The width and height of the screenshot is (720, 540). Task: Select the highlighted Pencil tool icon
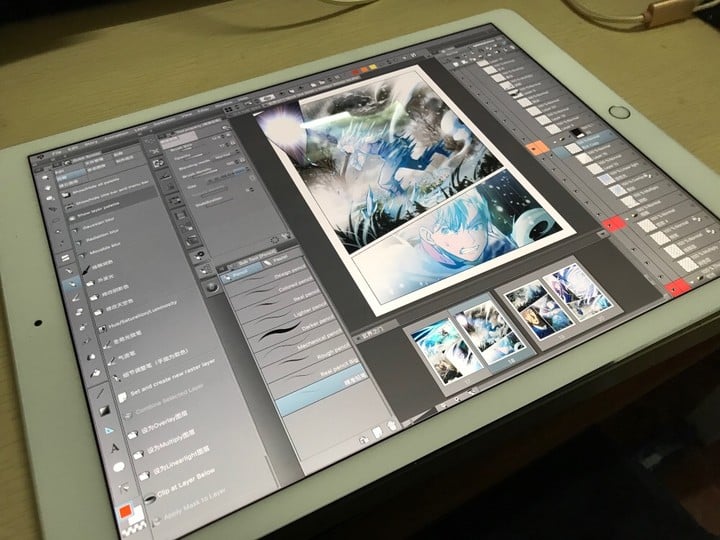72,284
